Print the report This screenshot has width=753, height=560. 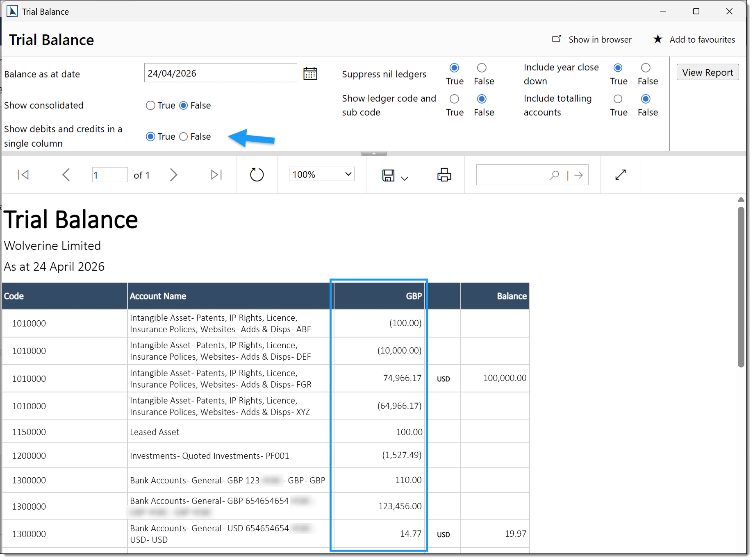tap(444, 175)
